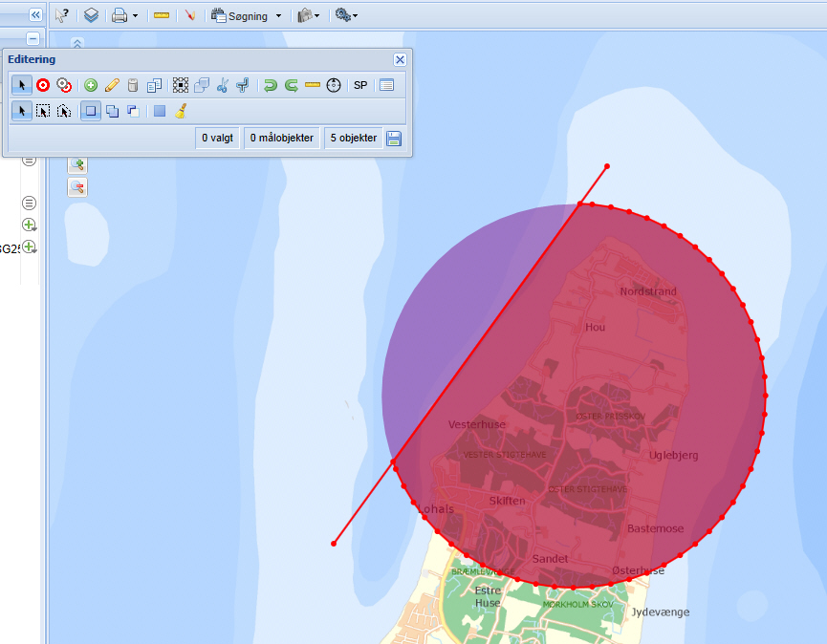Open the circled lines layer menu icon

[x=29, y=203]
